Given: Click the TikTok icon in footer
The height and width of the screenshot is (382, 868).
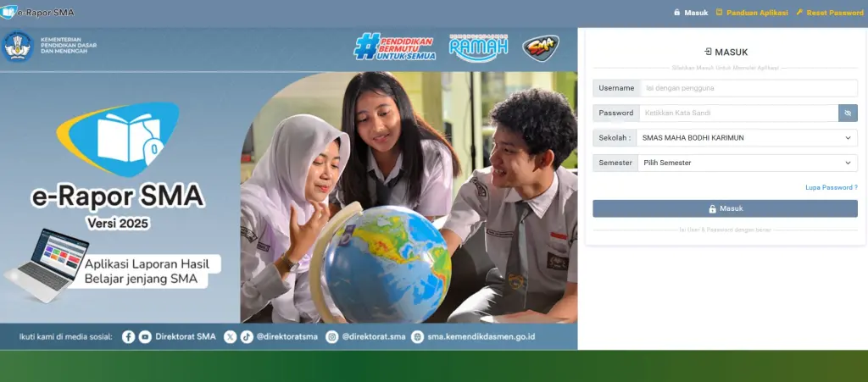Looking at the screenshot, I should pyautogui.click(x=247, y=336).
